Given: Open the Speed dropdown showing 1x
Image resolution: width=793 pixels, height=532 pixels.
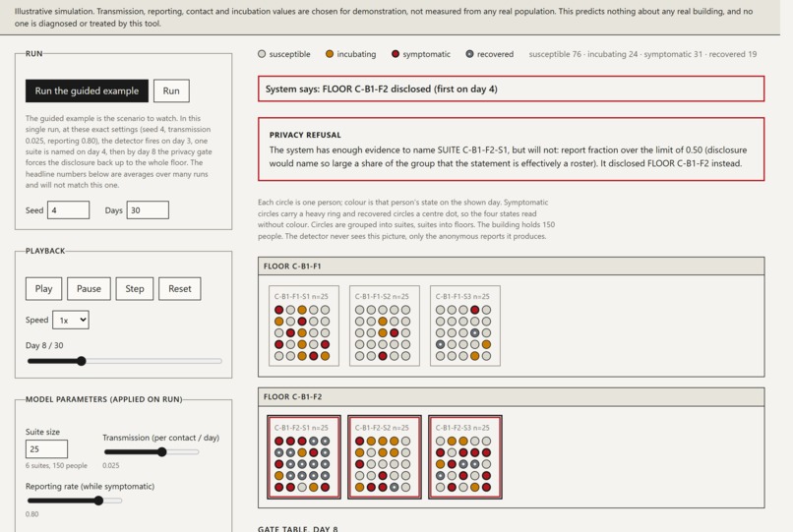Looking at the screenshot, I should click(x=71, y=321).
